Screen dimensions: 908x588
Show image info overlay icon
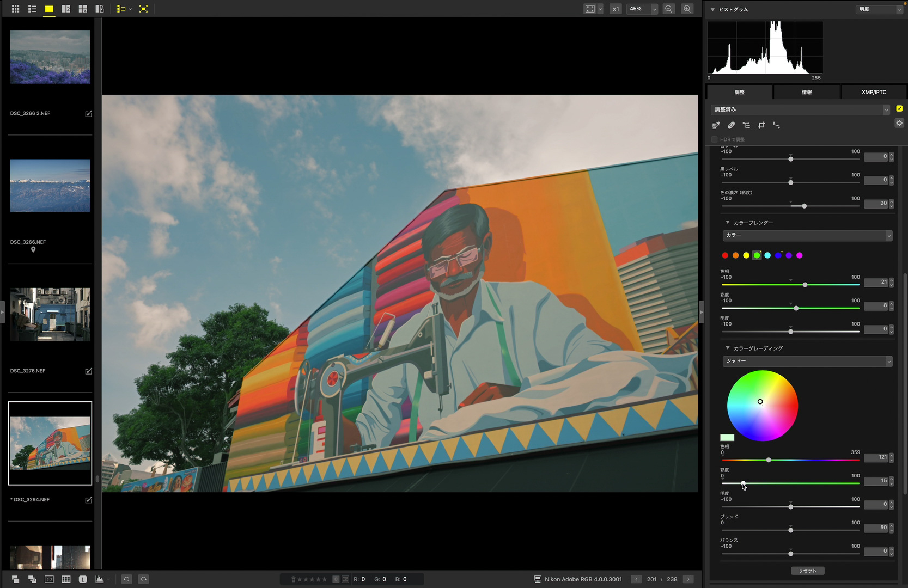83,579
